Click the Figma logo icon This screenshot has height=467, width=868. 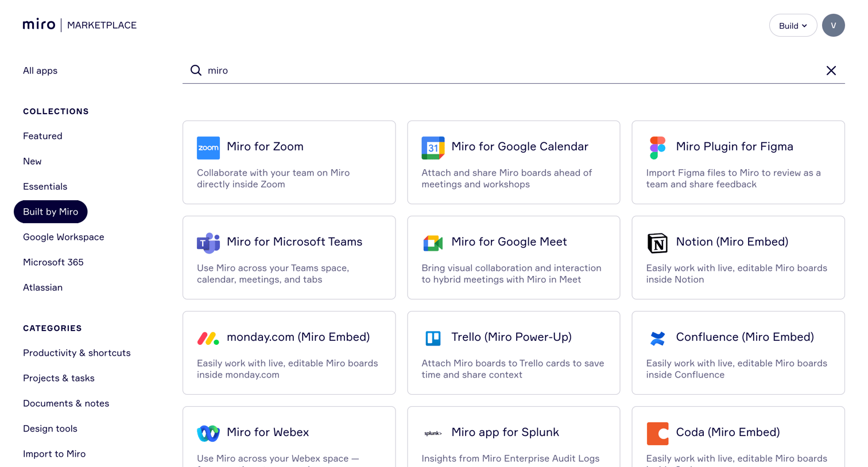(x=657, y=148)
